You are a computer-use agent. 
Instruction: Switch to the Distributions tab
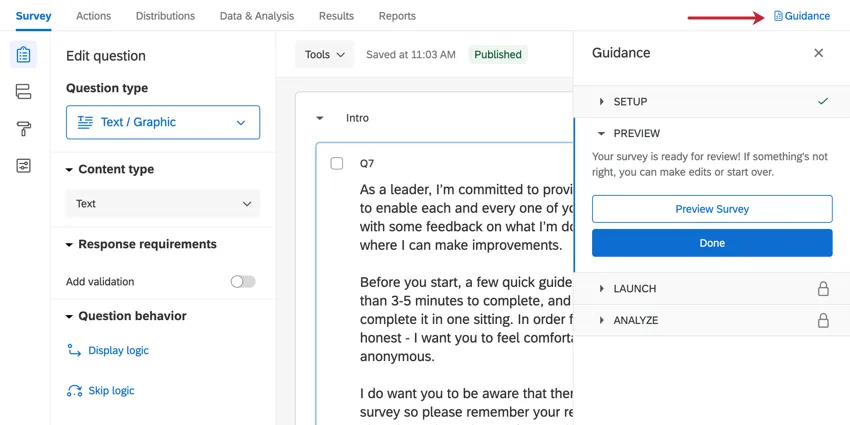tap(165, 16)
